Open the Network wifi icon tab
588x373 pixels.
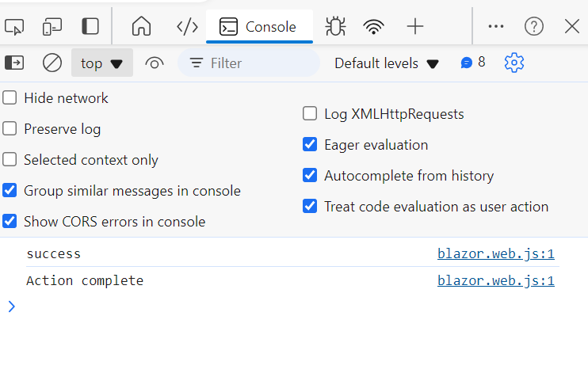374,27
